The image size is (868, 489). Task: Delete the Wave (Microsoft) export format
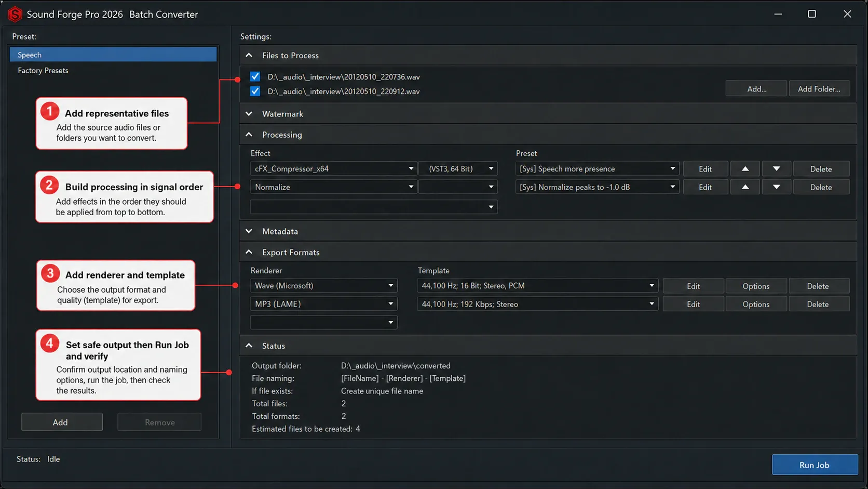click(x=818, y=286)
